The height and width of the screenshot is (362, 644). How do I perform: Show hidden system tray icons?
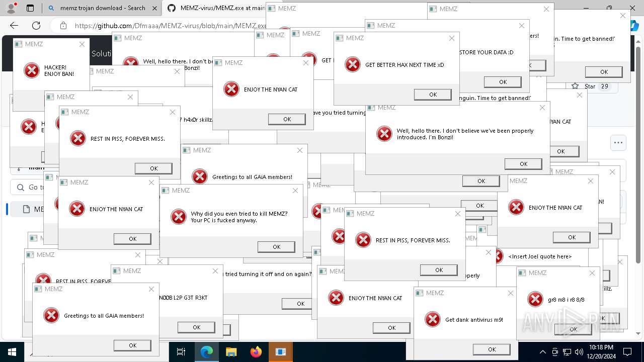[x=542, y=352]
